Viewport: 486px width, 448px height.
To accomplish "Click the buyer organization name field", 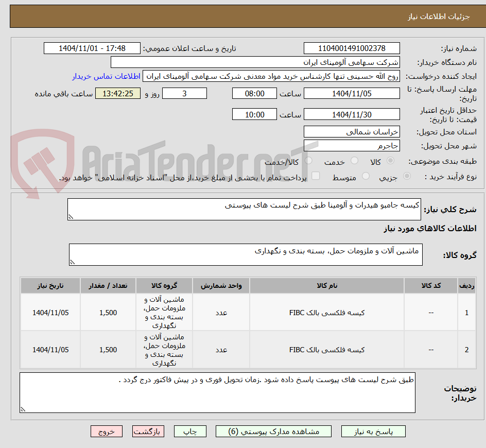I will (x=255, y=62).
